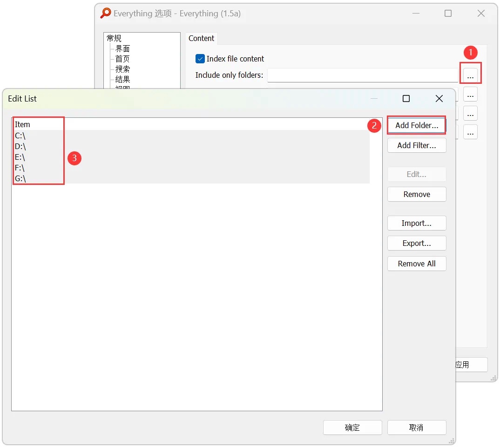
Task: Select 界面 in options tree
Action: click(x=122, y=48)
